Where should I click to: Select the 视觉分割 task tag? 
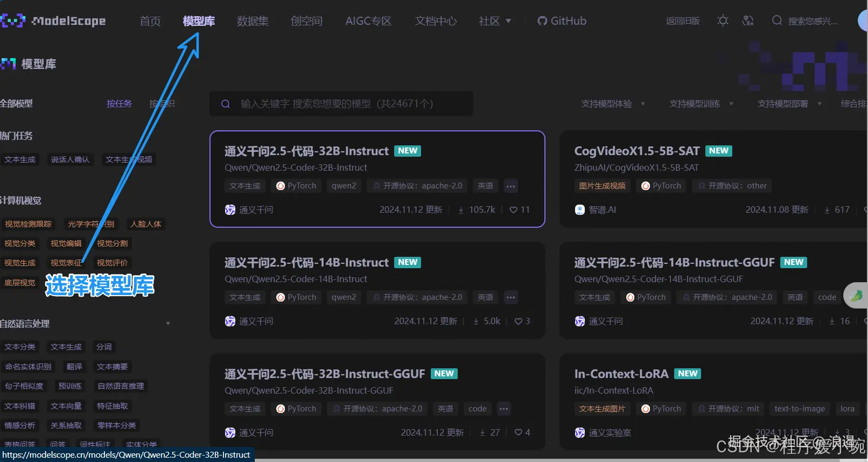click(112, 243)
